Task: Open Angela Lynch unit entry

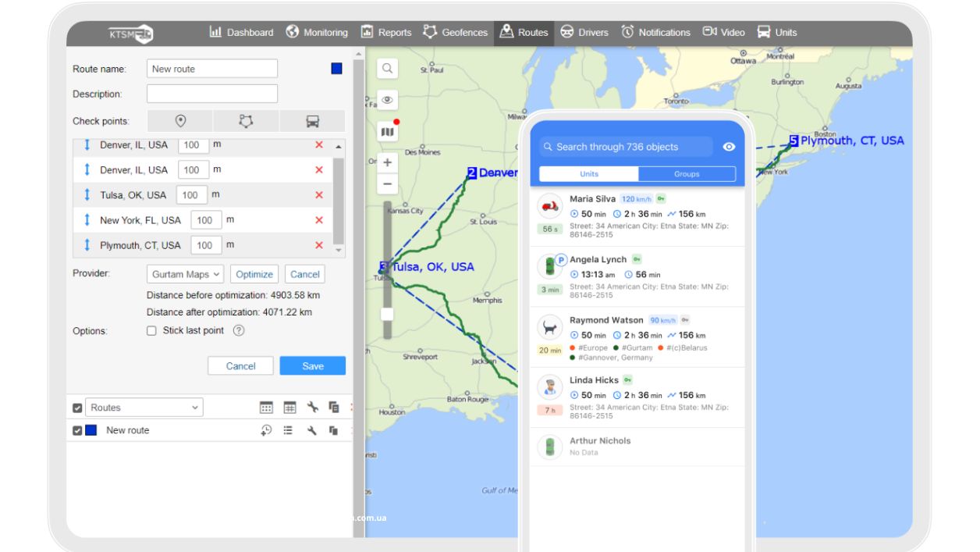Action: click(x=637, y=276)
